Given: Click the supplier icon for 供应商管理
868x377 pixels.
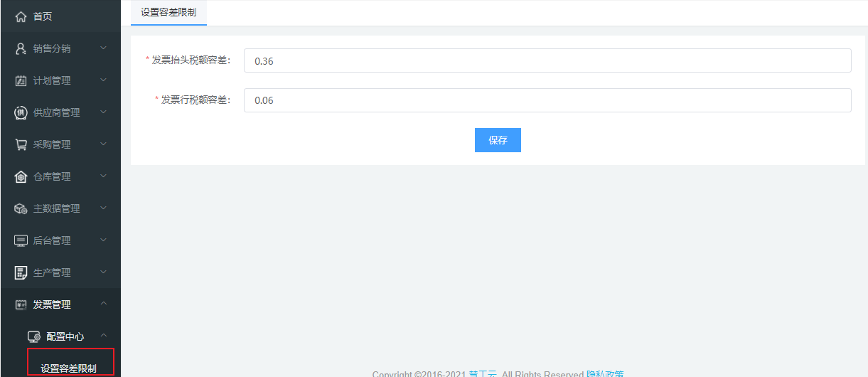Looking at the screenshot, I should [21, 112].
